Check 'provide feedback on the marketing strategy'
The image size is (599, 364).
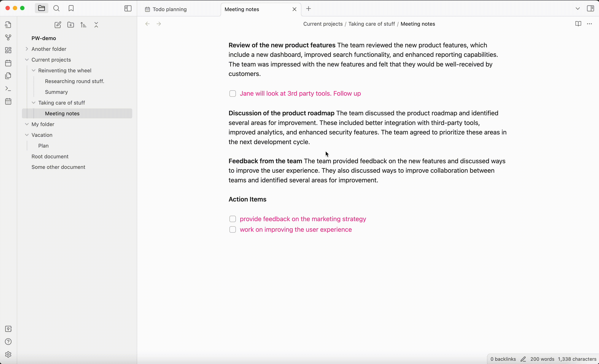[233, 219]
